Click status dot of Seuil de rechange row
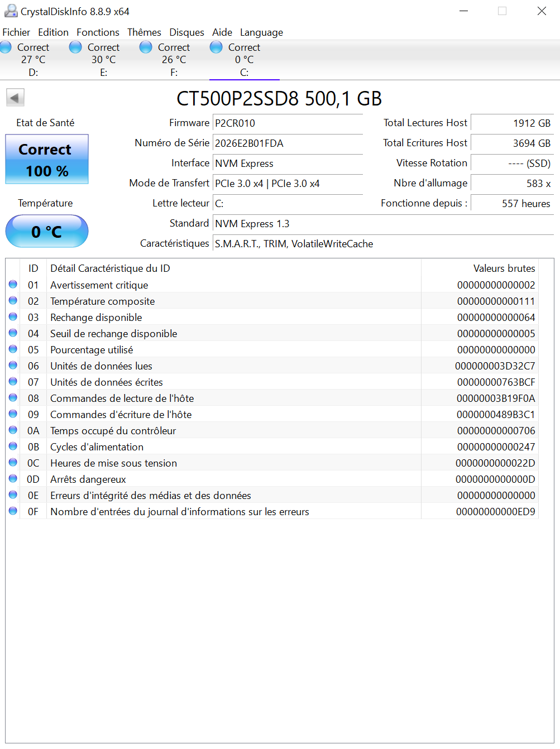Screen dimensions: 560x749 [13, 333]
